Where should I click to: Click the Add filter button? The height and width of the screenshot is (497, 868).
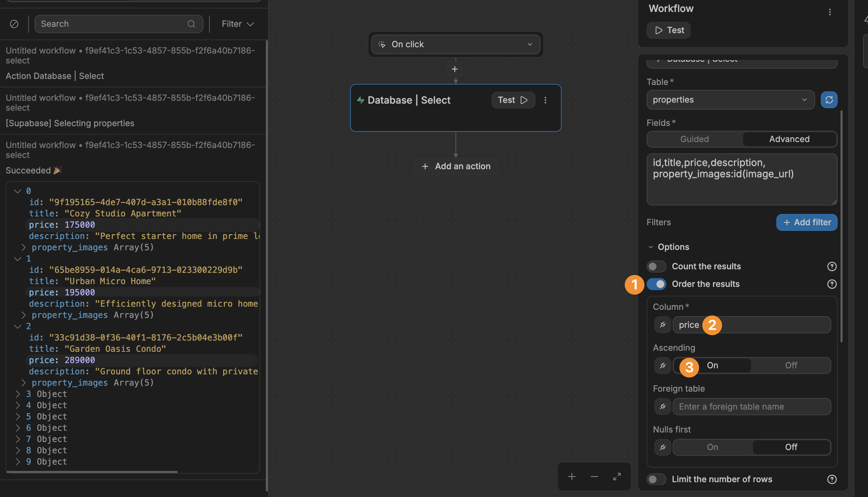tap(807, 222)
